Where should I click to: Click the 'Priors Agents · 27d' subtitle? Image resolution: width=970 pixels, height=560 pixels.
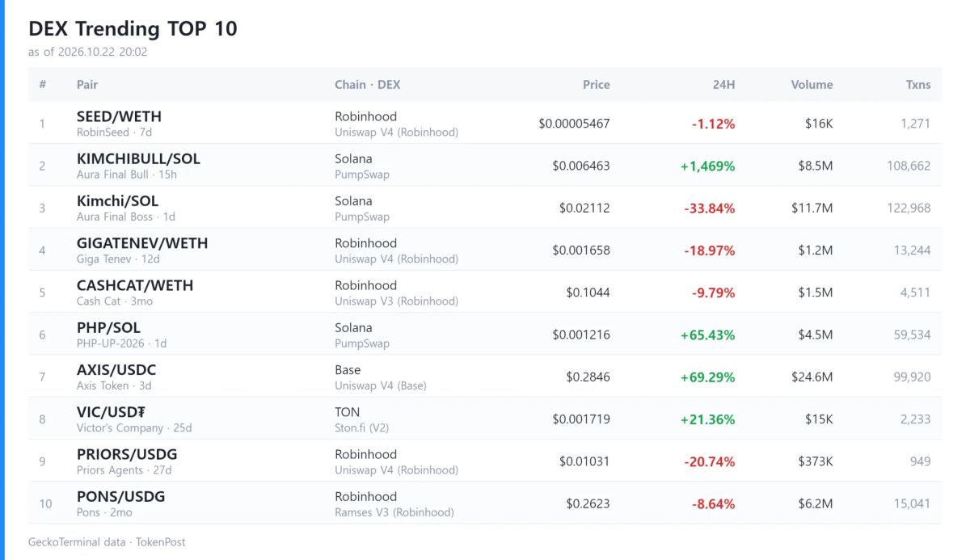[x=124, y=469]
